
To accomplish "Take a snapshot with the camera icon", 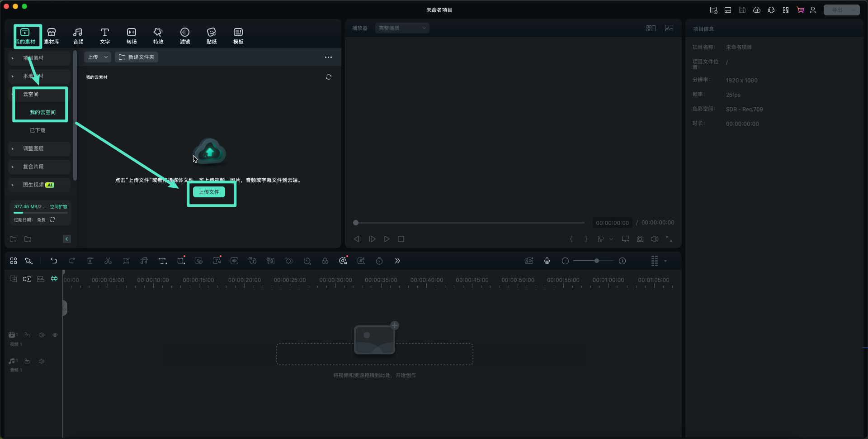I will click(640, 239).
